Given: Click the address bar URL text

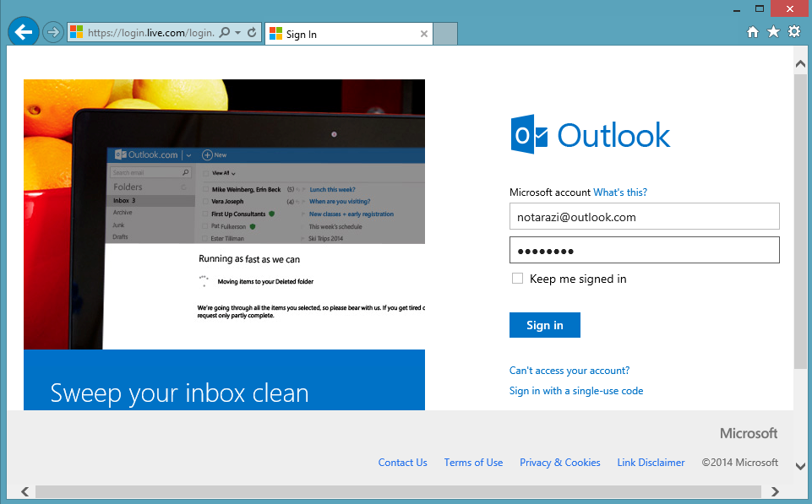Looking at the screenshot, I should (x=150, y=33).
